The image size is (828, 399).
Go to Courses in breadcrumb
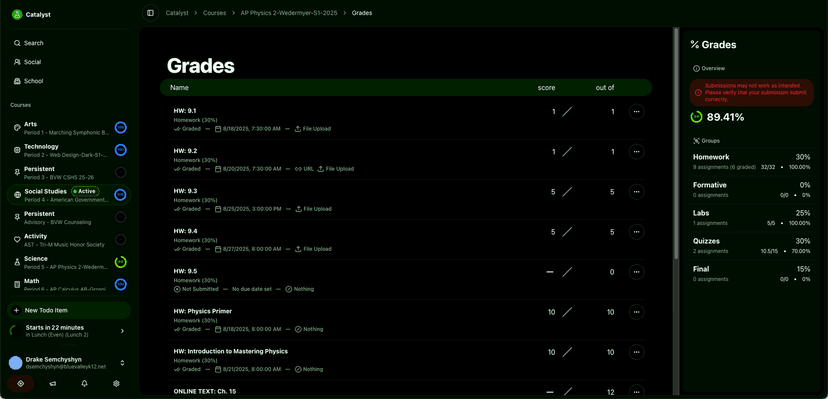tap(214, 13)
